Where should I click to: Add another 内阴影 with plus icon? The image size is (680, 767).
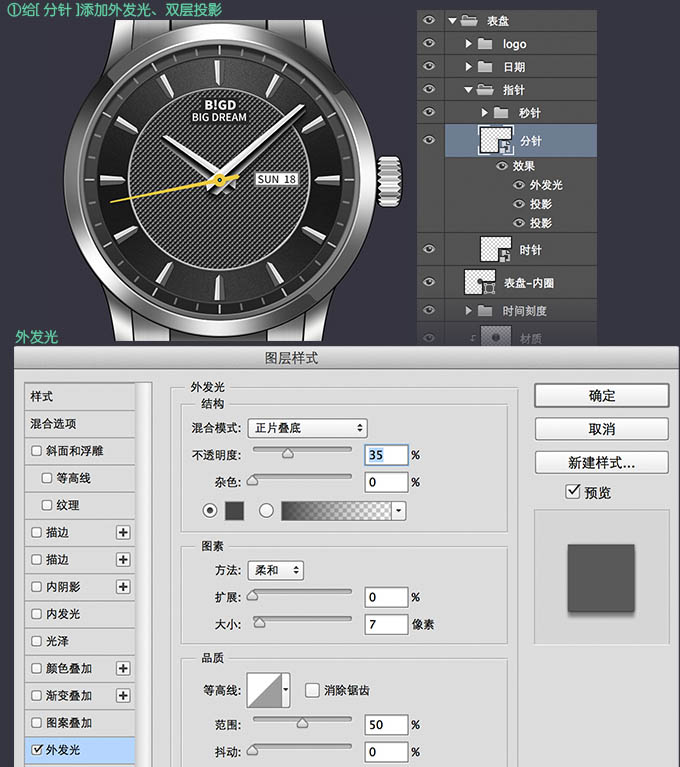(123, 587)
